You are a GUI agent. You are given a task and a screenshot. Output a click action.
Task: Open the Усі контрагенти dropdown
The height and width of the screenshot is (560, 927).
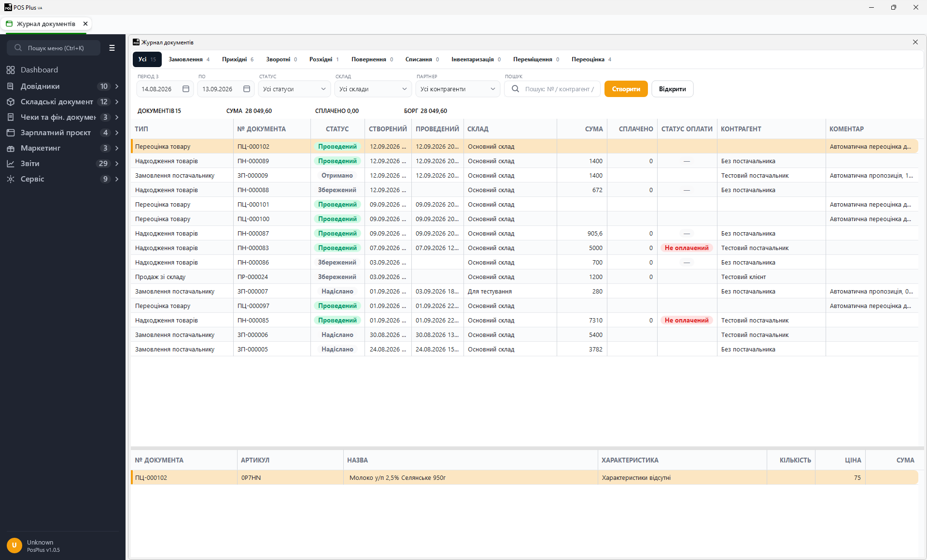[458, 89]
